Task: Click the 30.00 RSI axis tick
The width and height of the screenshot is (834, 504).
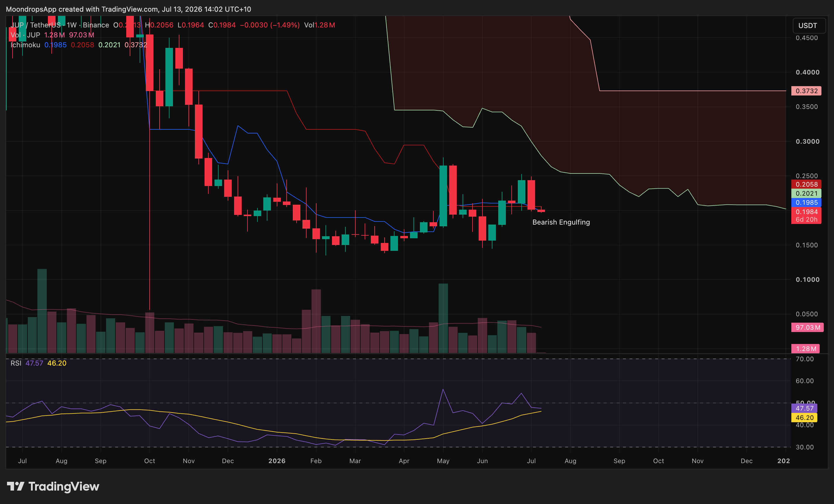Action: click(804, 447)
